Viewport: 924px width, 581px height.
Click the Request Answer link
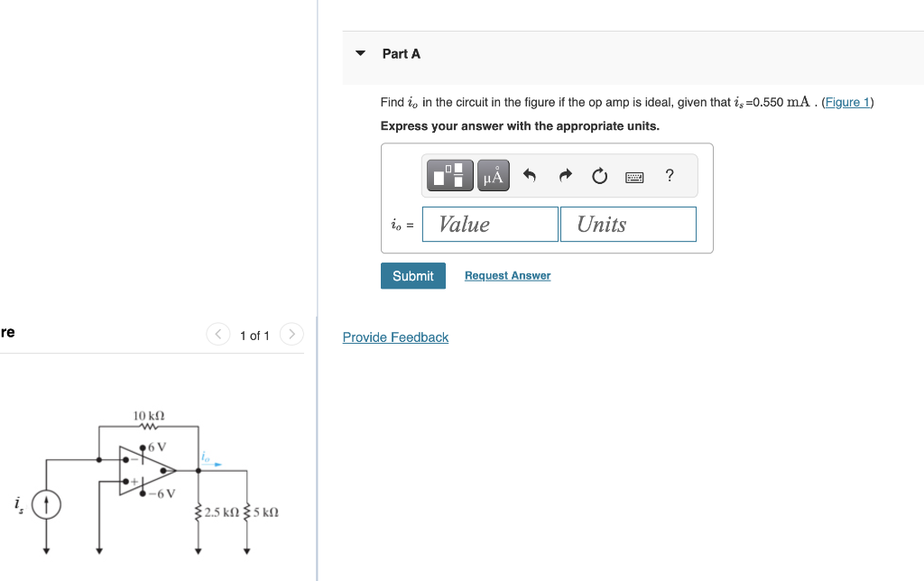coord(507,275)
